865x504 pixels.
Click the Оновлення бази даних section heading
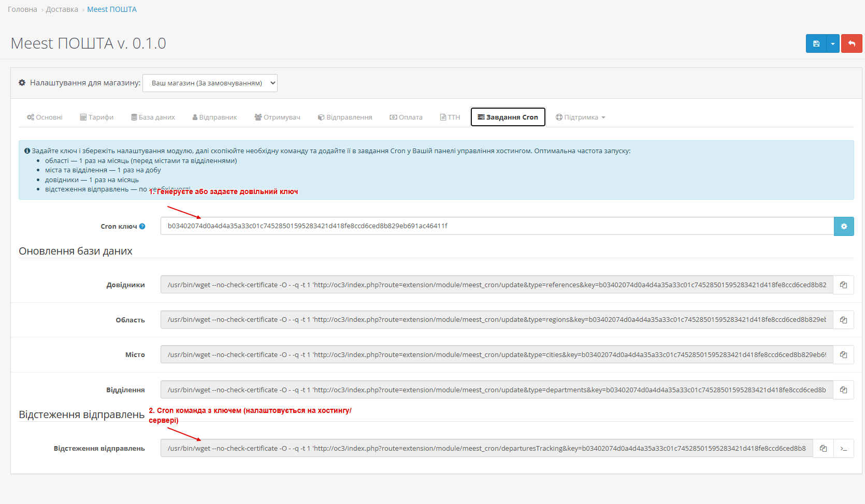pyautogui.click(x=76, y=251)
